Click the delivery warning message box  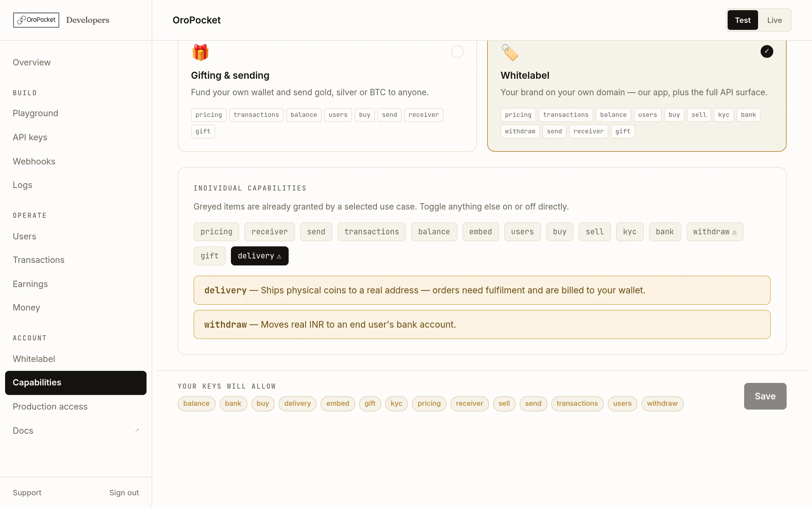tap(482, 290)
